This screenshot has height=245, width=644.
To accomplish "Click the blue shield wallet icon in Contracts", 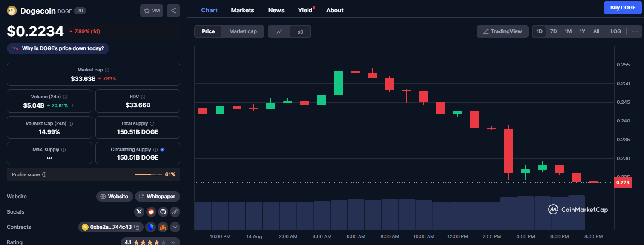I will (x=150, y=227).
